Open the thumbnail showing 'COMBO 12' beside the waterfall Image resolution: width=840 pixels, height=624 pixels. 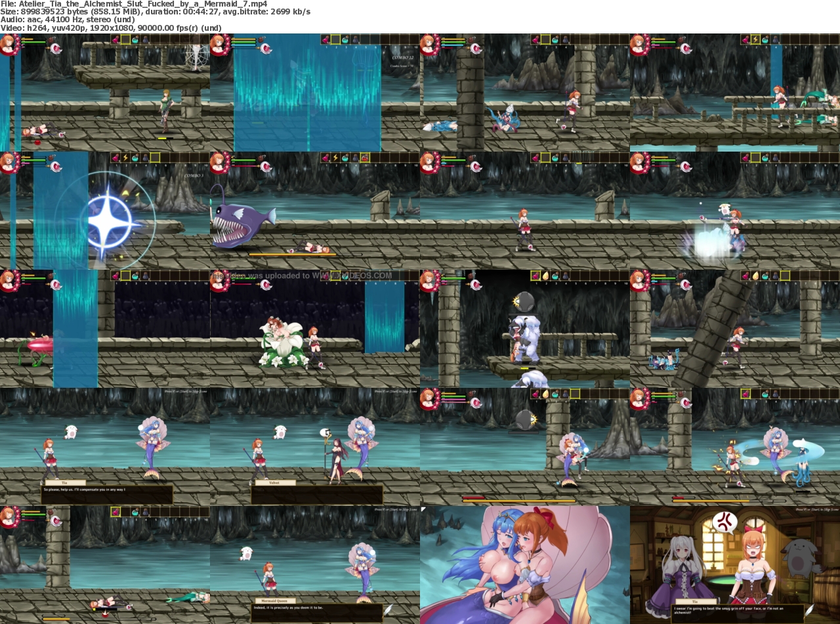[x=315, y=93]
